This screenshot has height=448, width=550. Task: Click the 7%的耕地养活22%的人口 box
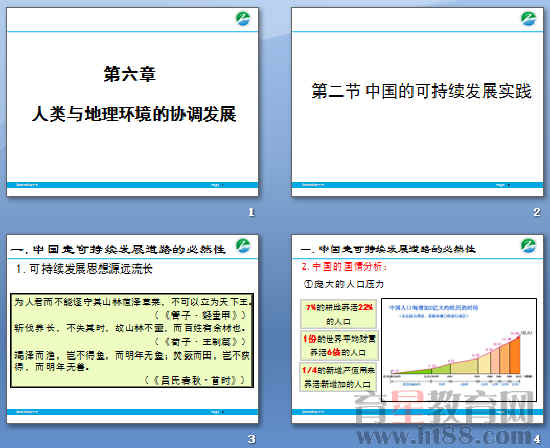click(x=338, y=314)
